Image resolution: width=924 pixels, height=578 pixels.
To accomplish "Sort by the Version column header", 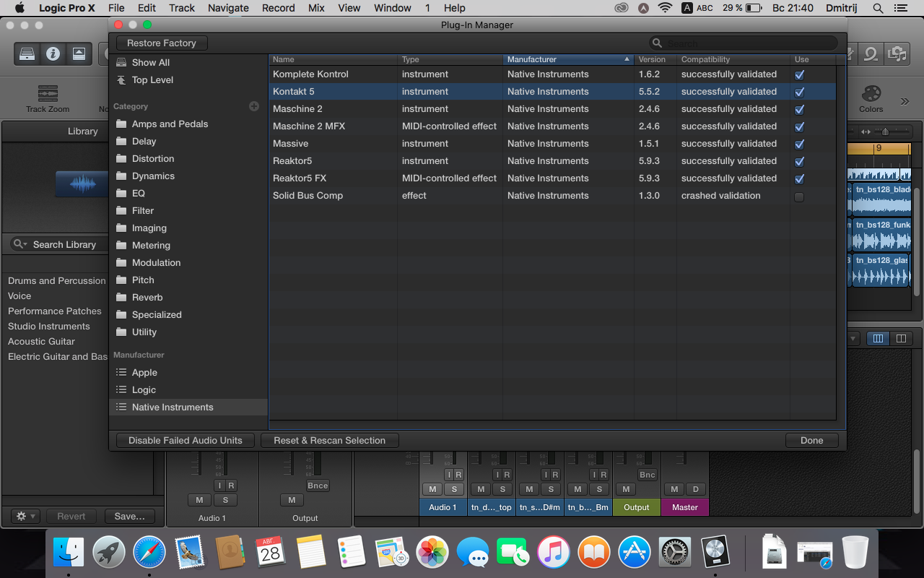I will 655,59.
